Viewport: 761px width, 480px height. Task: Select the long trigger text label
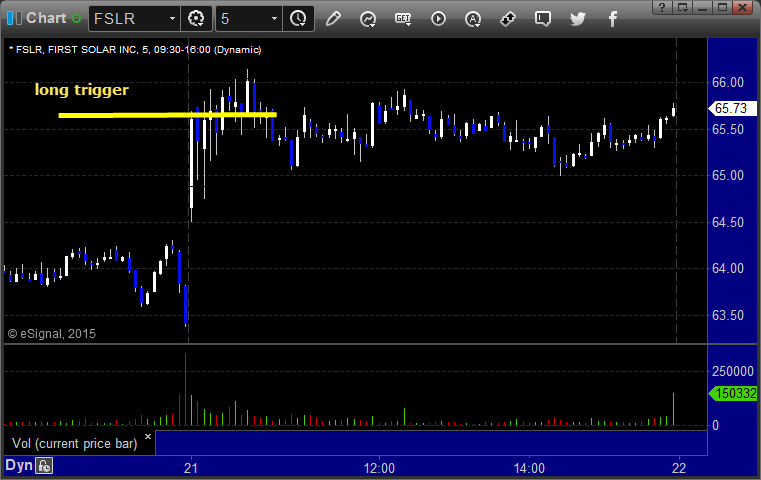(82, 90)
